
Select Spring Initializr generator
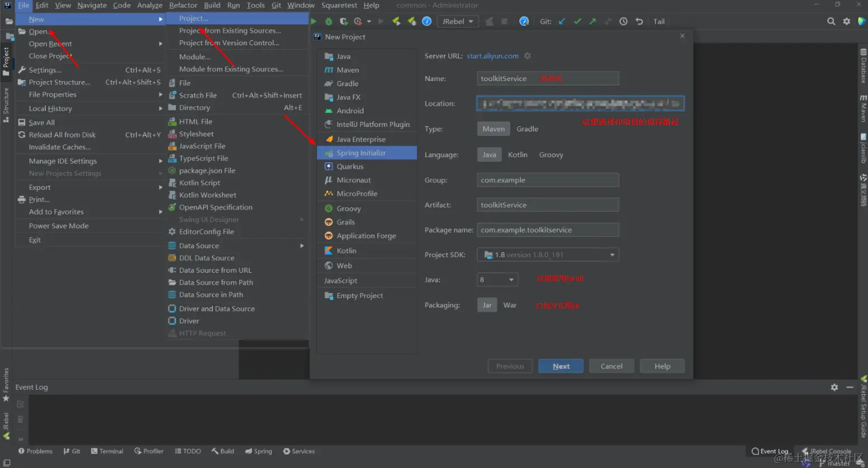point(367,153)
